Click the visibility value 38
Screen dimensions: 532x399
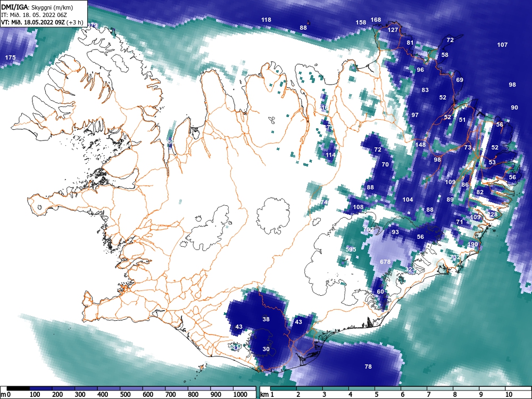point(266,319)
